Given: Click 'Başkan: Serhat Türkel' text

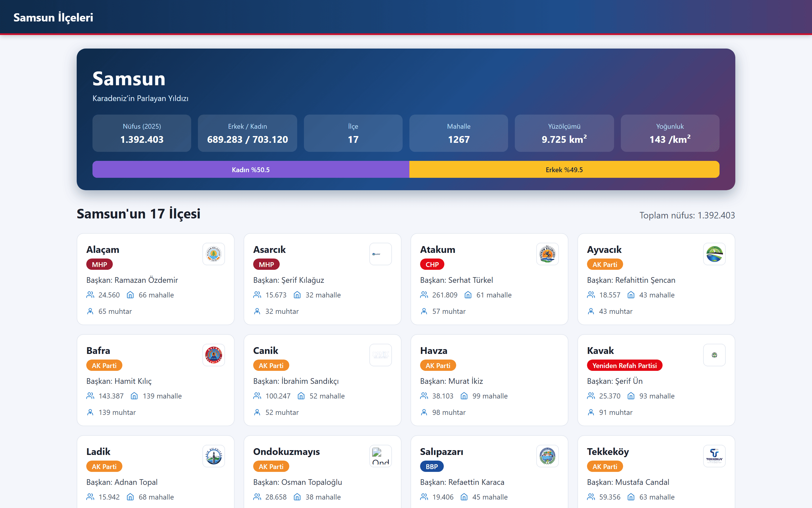Looking at the screenshot, I should point(456,280).
